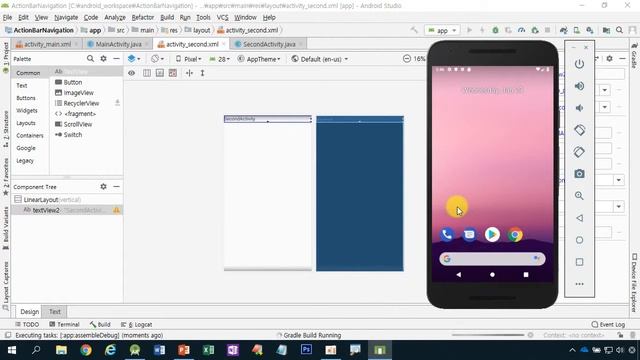Select Layouts category in Palette
This screenshot has width=640, height=360.
pos(26,123)
